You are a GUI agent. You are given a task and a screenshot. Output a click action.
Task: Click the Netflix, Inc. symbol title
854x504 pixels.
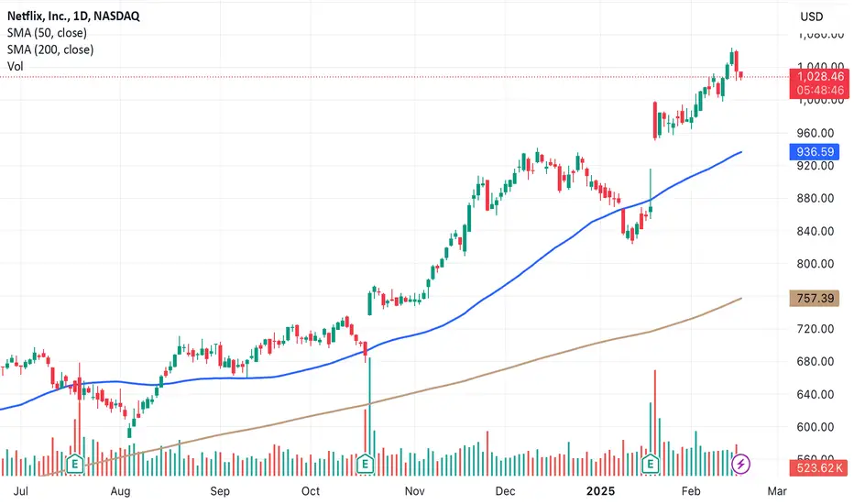pos(73,16)
